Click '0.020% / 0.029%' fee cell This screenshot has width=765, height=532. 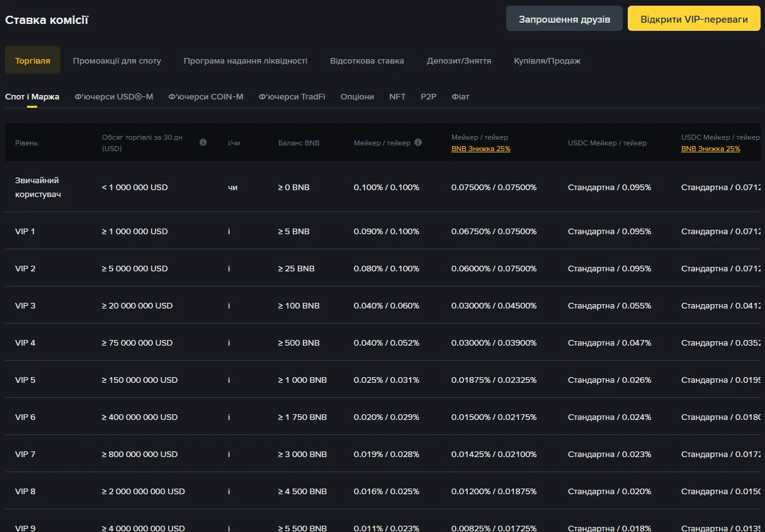coord(387,417)
